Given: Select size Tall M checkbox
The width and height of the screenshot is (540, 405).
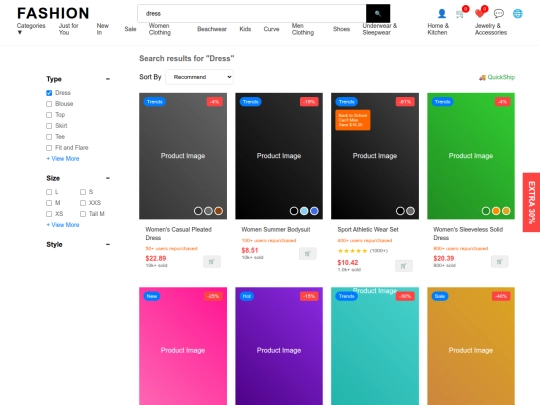Looking at the screenshot, I should coord(83,214).
